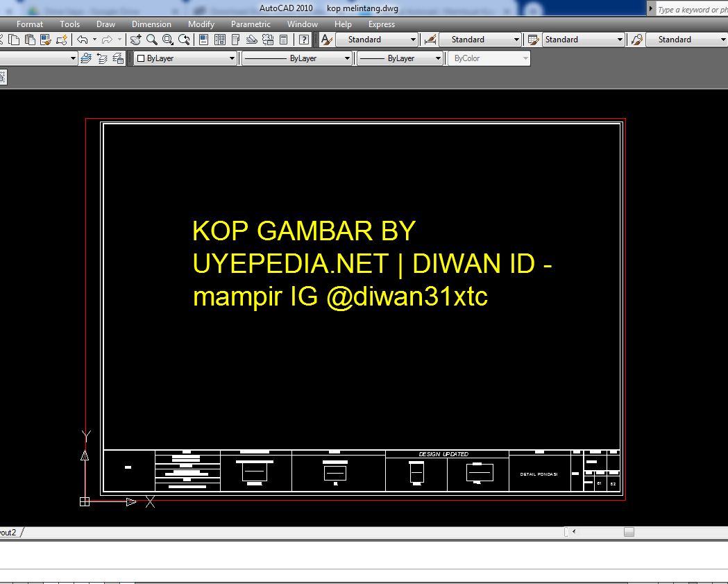Click the Layout2 tab at the bottom
Viewport: 728px width, 584px height.
(x=9, y=533)
